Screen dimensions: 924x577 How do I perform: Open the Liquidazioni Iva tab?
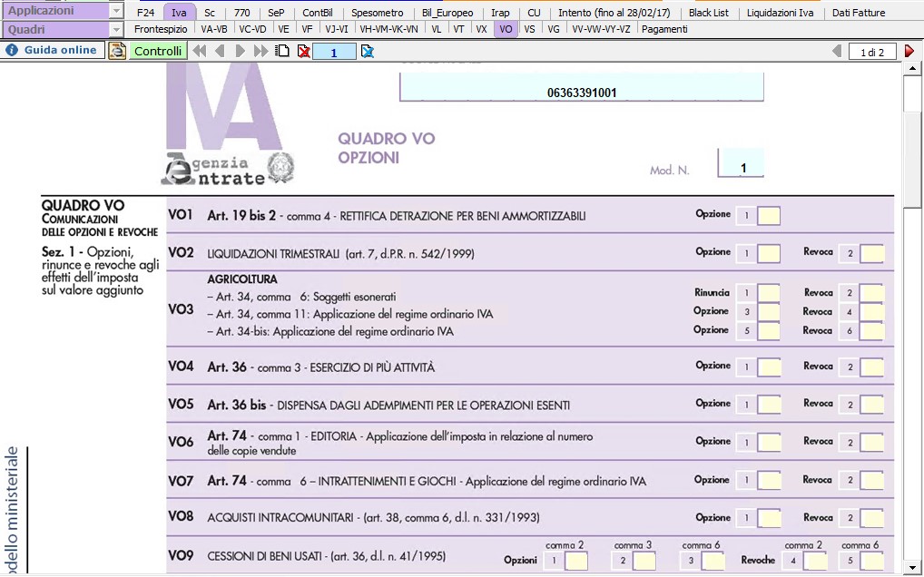click(x=780, y=13)
